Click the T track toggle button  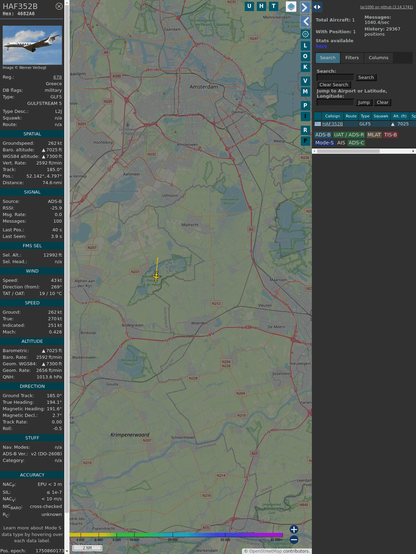(x=273, y=6)
